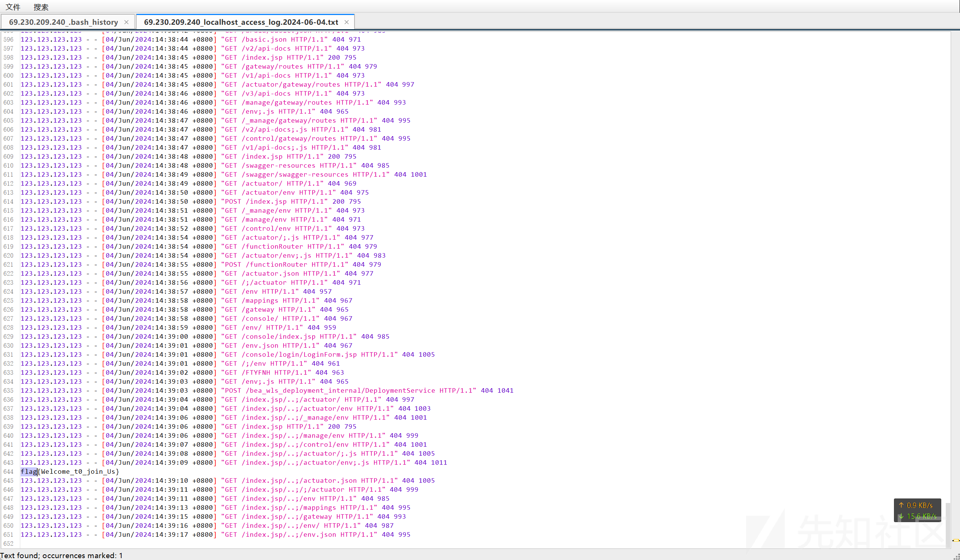The width and height of the screenshot is (960, 560).
Task: Open the 搜索 menu
Action: pos(41,7)
